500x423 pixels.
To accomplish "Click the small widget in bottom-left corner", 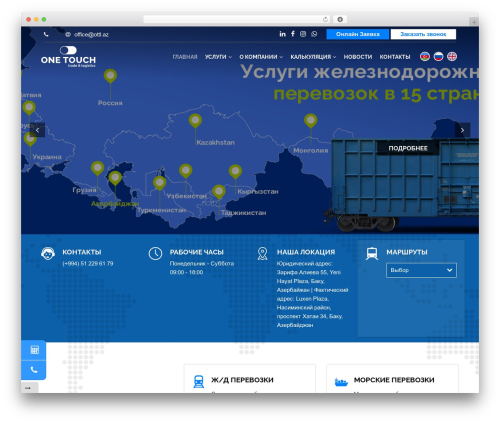I will [29, 388].
